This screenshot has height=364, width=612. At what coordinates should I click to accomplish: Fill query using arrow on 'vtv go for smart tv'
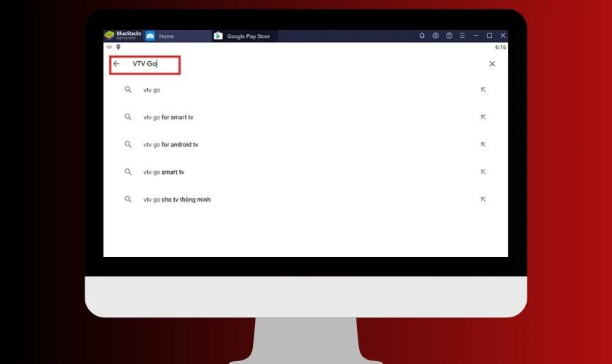pos(483,117)
